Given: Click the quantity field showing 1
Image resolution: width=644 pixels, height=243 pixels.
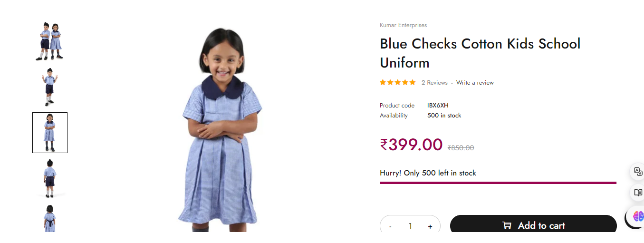Looking at the screenshot, I should click(410, 226).
